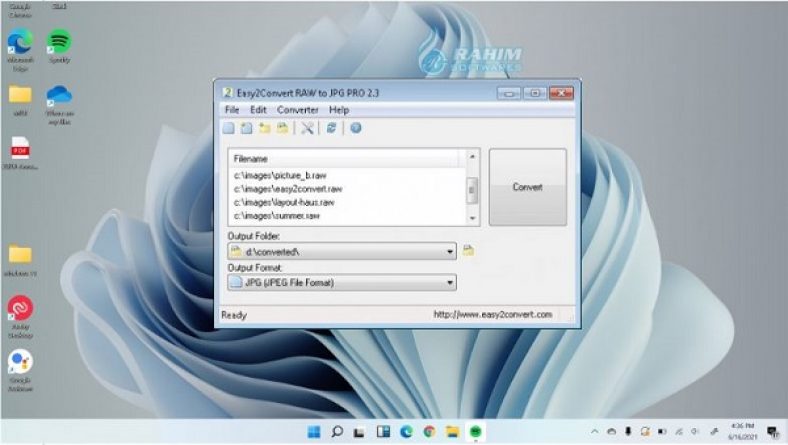Image resolution: width=788 pixels, height=445 pixels.
Task: Launch Edge from the taskbar
Action: click(x=406, y=431)
